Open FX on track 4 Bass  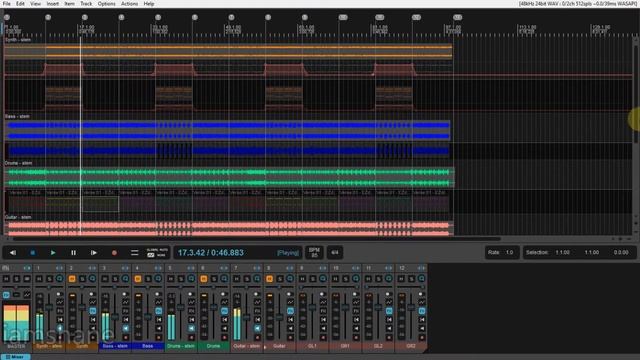tap(158, 311)
